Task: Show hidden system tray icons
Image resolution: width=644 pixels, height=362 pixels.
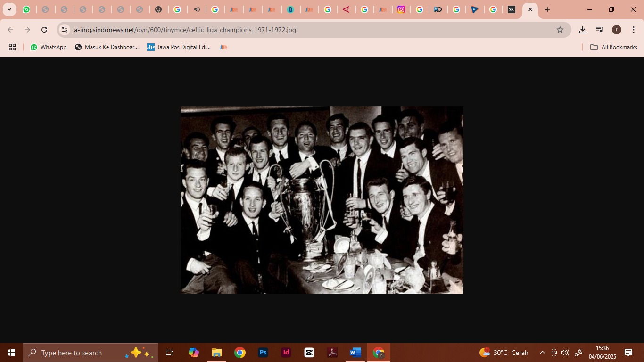Action: click(543, 353)
